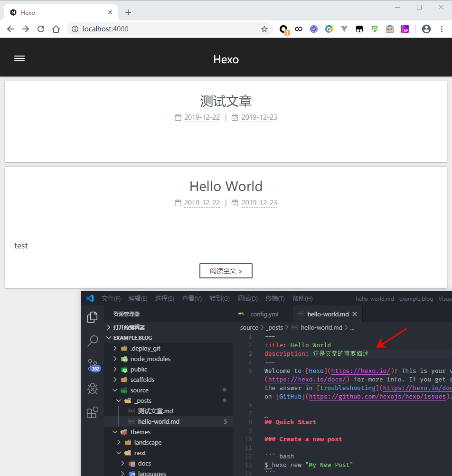452x476 pixels.
Task: Open the Chrome profile avatar icon
Action: click(426, 29)
